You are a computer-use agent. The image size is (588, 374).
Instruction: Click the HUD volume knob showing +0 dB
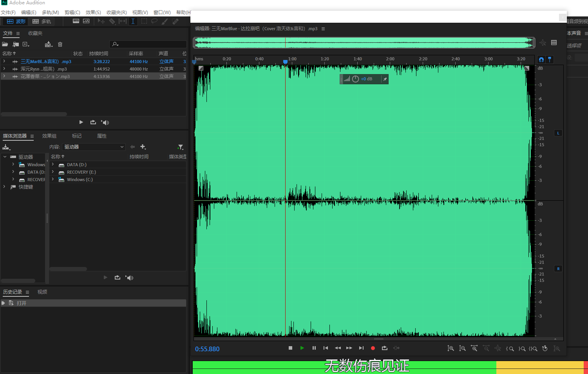(355, 79)
